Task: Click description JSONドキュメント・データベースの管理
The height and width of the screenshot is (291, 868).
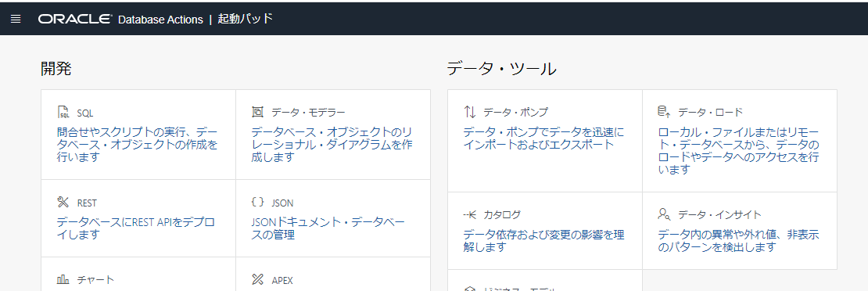Action: 328,228
